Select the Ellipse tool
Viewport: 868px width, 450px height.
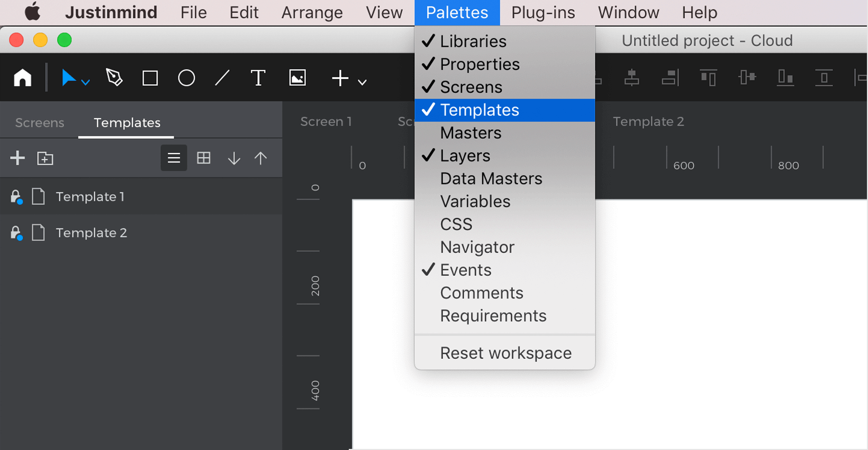click(x=186, y=78)
